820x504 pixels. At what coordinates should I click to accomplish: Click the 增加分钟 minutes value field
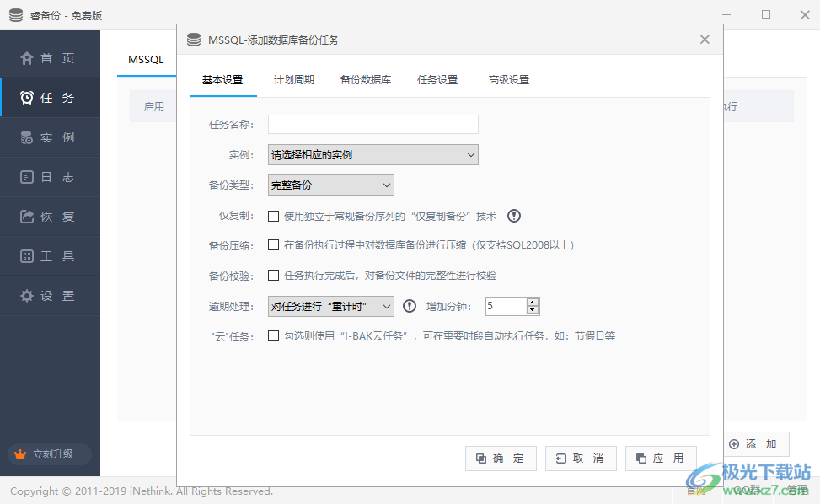[506, 306]
